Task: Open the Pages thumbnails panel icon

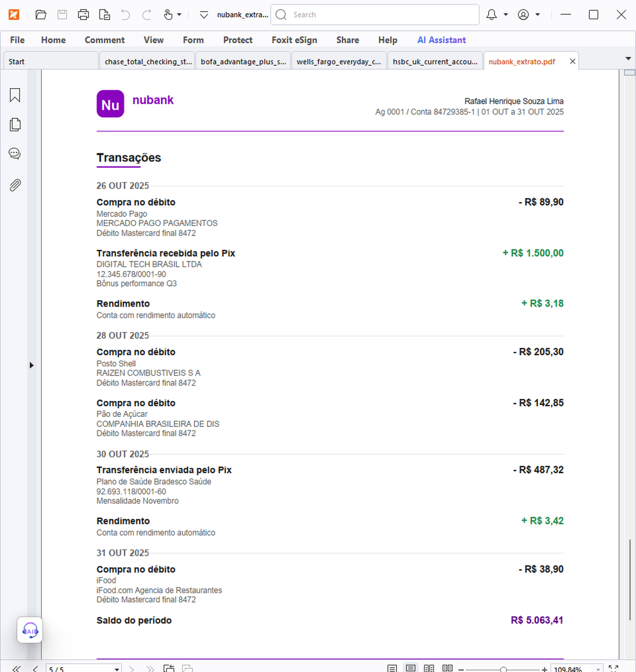Action: coord(15,125)
